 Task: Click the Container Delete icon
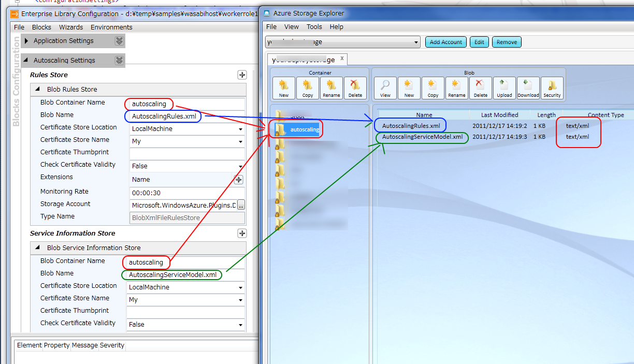[355, 88]
